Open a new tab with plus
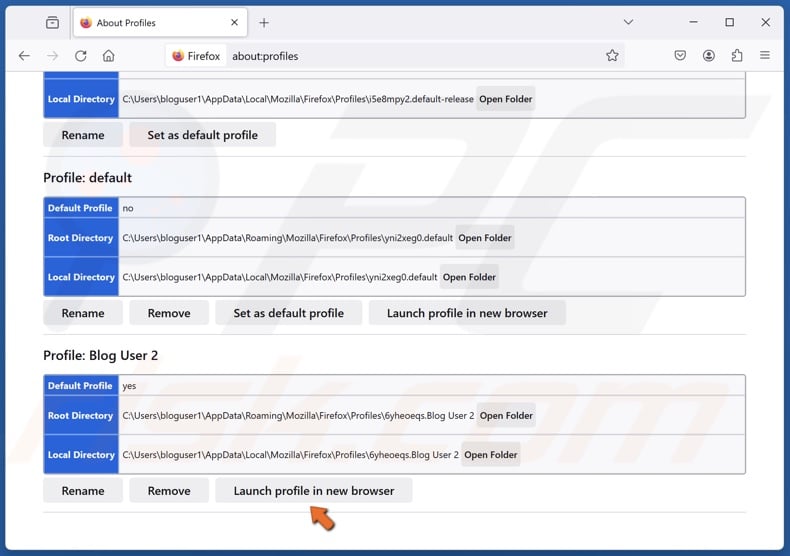Screen dimensions: 790x556 pos(264,23)
